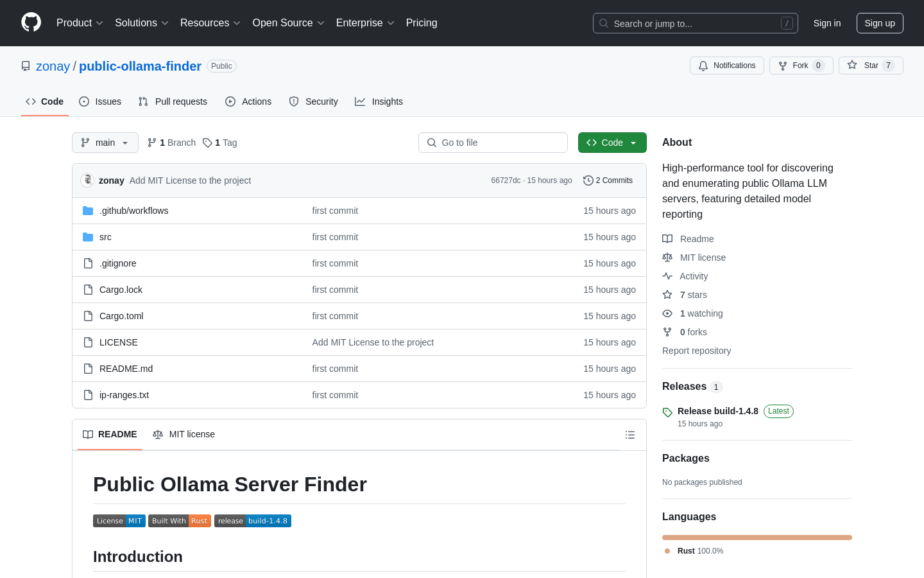Click the watching eye icon
This screenshot has height=578, width=924.
click(x=667, y=313)
